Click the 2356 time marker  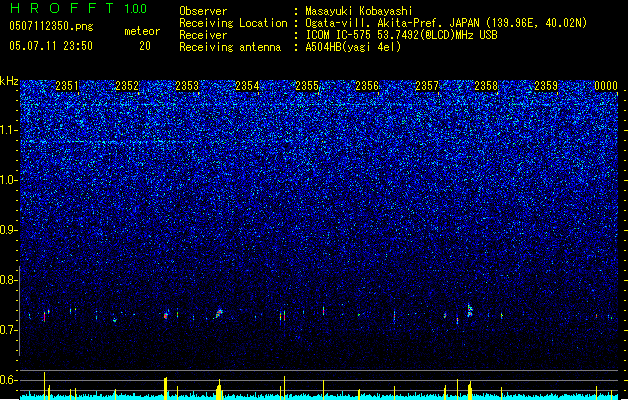pos(367,86)
